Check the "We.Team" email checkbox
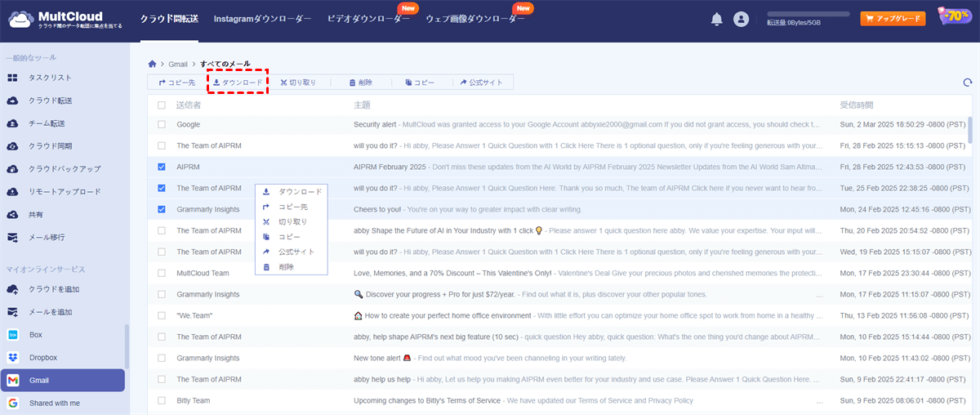The image size is (980, 415). (161, 315)
